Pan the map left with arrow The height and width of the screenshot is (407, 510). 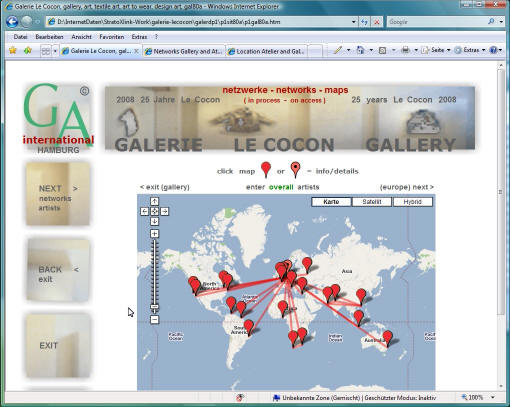pos(144,211)
